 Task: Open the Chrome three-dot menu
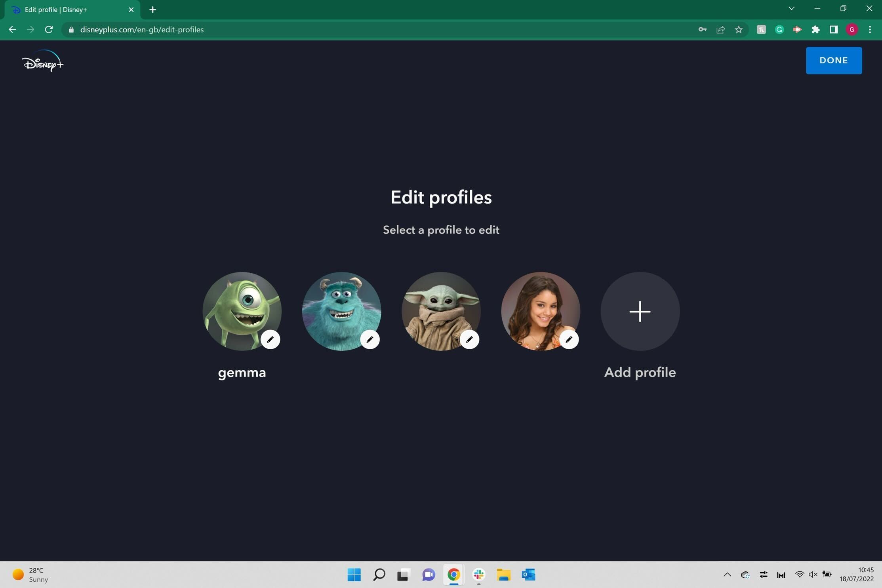(870, 30)
